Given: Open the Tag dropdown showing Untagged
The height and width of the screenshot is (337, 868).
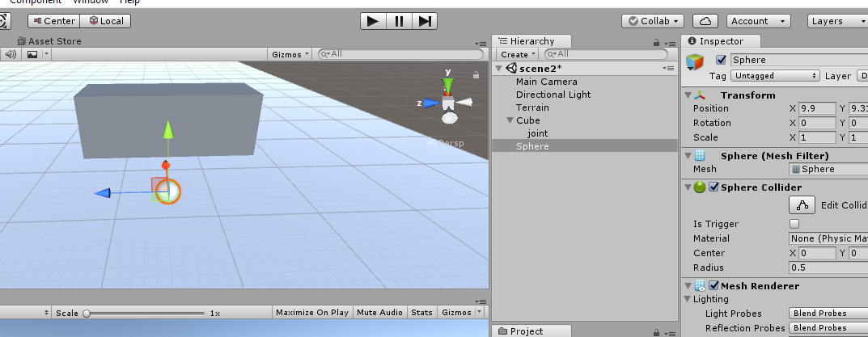Looking at the screenshot, I should click(x=775, y=76).
